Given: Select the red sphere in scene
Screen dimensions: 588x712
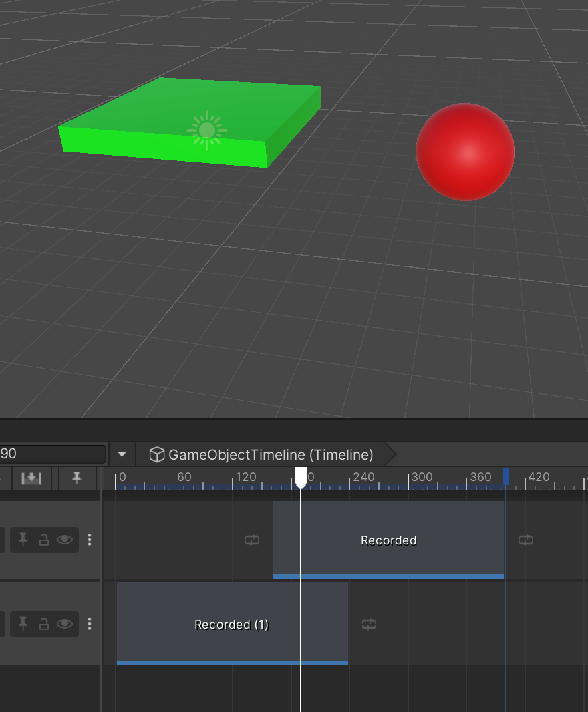Looking at the screenshot, I should tap(465, 152).
